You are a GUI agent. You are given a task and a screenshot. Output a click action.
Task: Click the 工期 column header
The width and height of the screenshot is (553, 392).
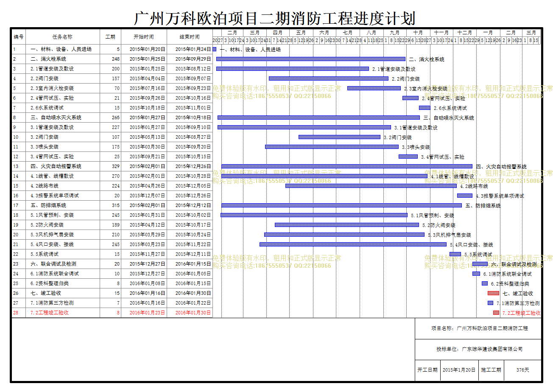pyautogui.click(x=110, y=37)
